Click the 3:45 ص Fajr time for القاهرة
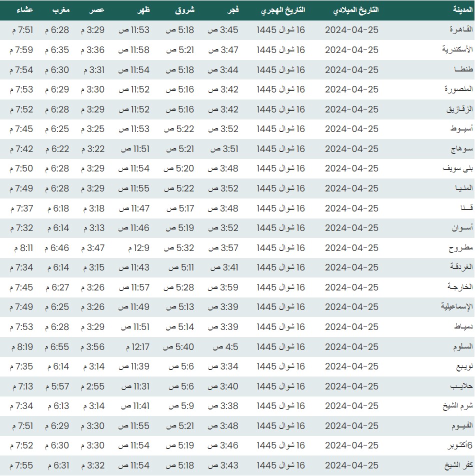 tap(223, 30)
